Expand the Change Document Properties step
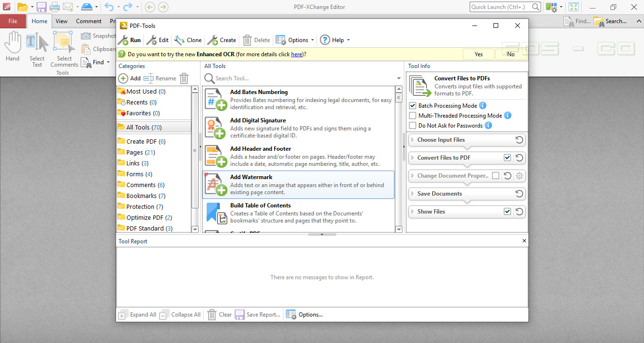 [412, 176]
